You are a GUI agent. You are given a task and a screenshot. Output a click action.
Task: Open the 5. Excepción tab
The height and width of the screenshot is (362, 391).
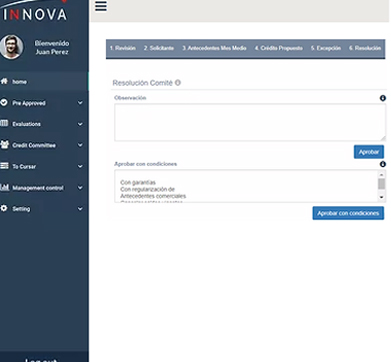pyautogui.click(x=326, y=48)
